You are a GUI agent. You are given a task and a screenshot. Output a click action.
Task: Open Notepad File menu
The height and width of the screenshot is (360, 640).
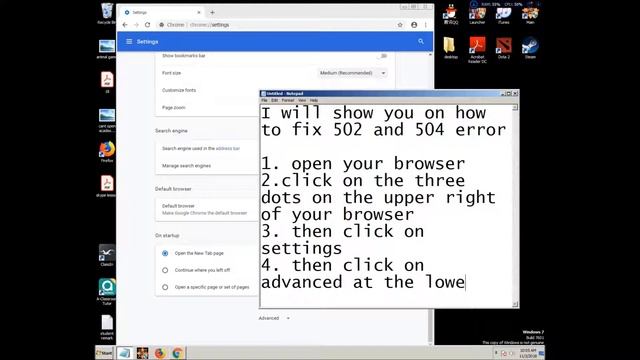264,100
